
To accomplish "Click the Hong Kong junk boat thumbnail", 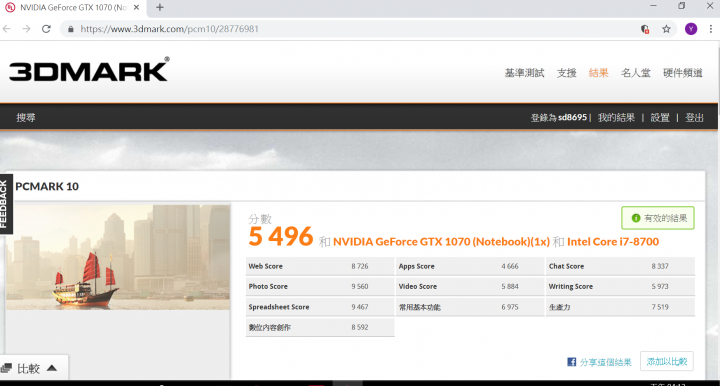I will point(118,257).
